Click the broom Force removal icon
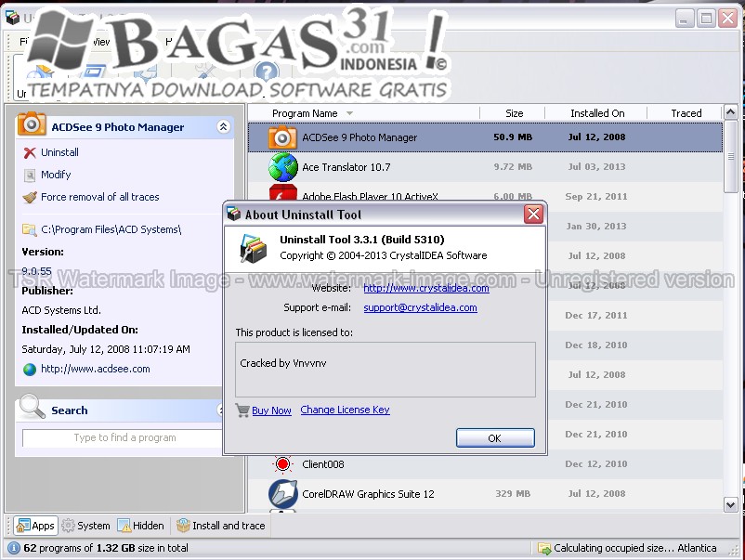This screenshot has height=560, width=745. click(x=30, y=197)
